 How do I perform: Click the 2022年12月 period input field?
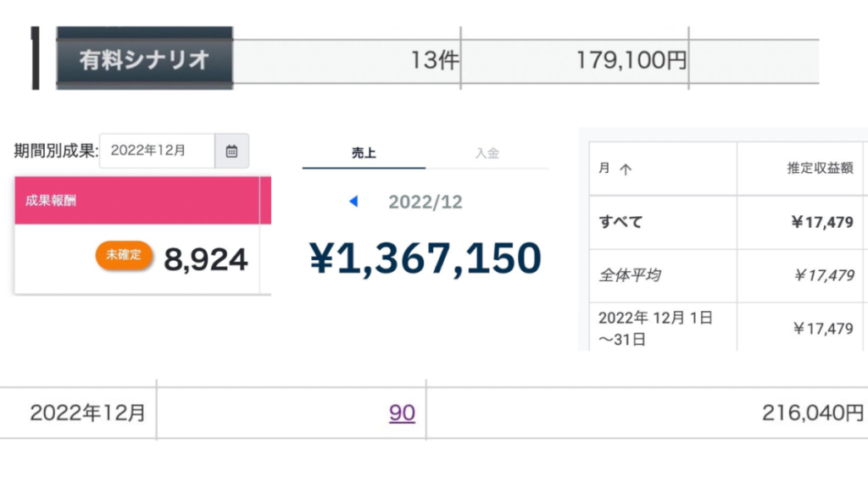tap(157, 151)
